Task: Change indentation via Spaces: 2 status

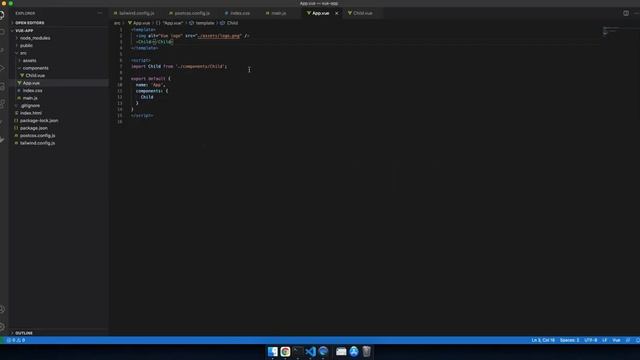Action: [x=569, y=340]
